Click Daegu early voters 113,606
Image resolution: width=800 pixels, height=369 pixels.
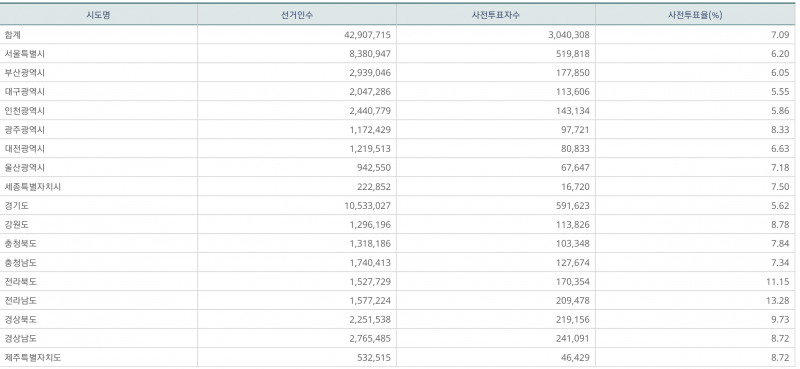click(x=573, y=92)
